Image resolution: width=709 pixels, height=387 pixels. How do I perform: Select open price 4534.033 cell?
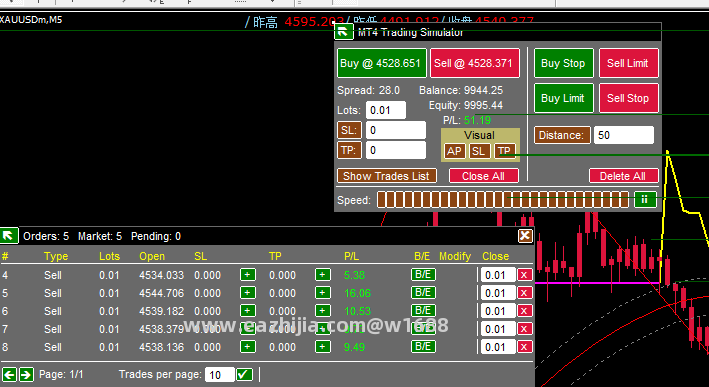point(161,275)
